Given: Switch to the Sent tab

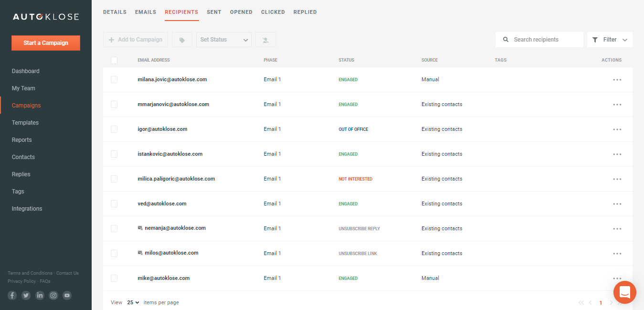Looking at the screenshot, I should pos(214,12).
